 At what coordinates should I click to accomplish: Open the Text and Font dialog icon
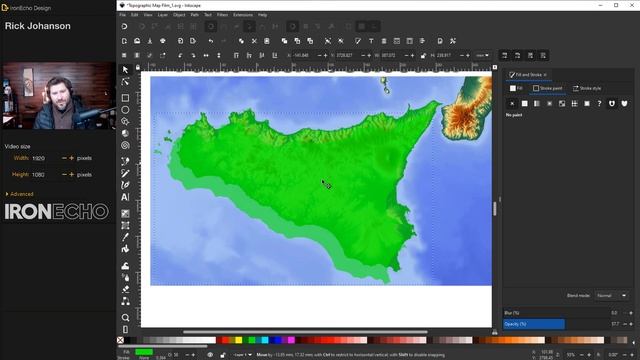coord(371,41)
